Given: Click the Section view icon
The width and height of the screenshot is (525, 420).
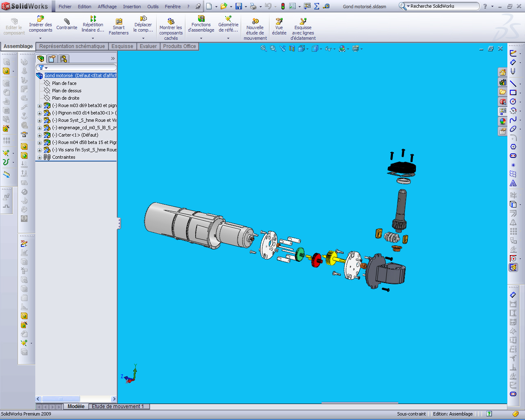Looking at the screenshot, I should click(x=292, y=48).
